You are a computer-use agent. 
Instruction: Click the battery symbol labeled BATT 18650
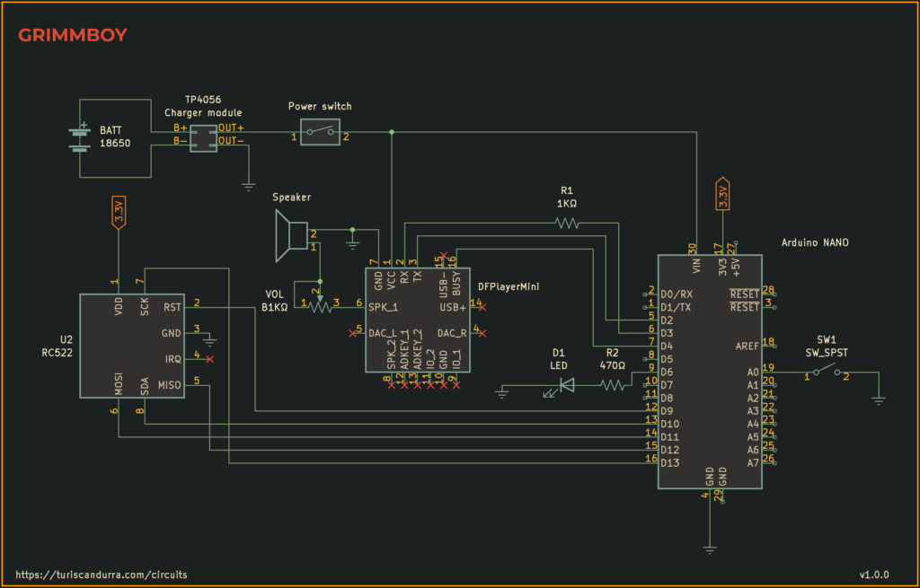pos(80,137)
